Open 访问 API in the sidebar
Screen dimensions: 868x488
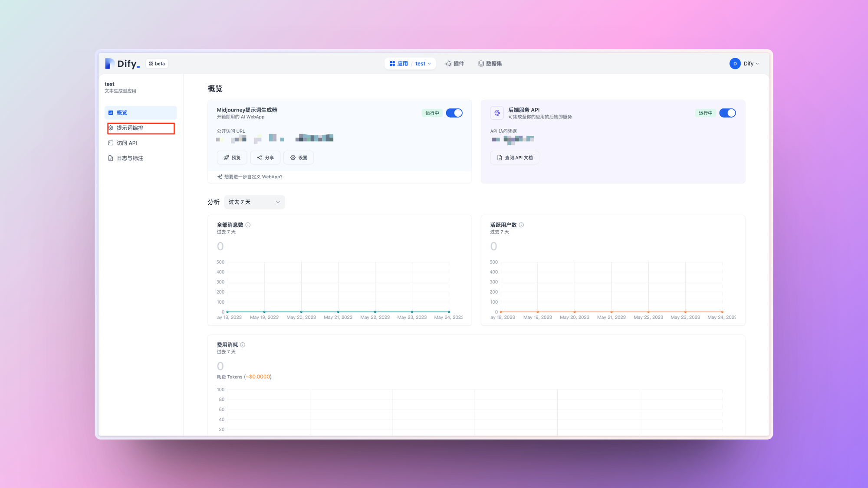point(141,143)
